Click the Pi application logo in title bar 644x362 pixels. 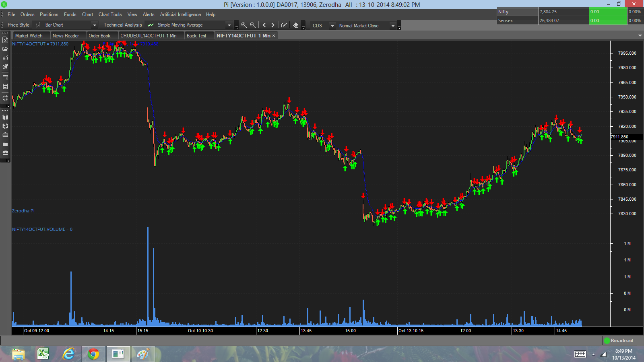(x=4, y=4)
